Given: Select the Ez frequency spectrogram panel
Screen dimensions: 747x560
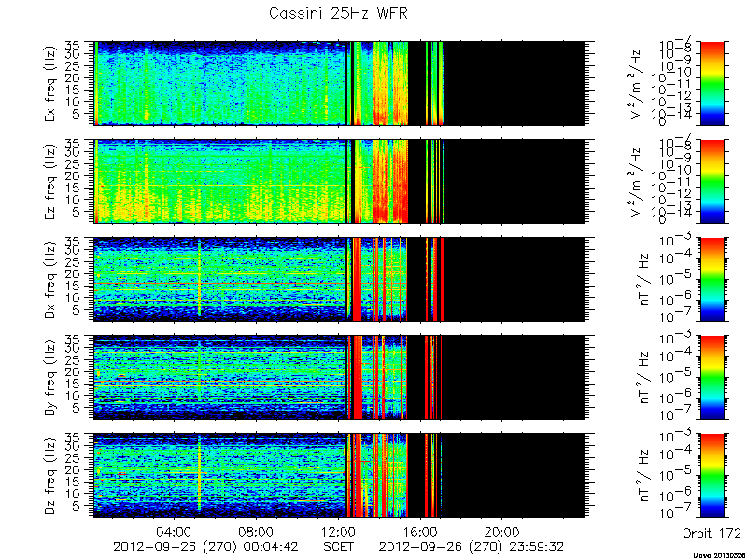Looking at the screenshot, I should tap(339, 181).
